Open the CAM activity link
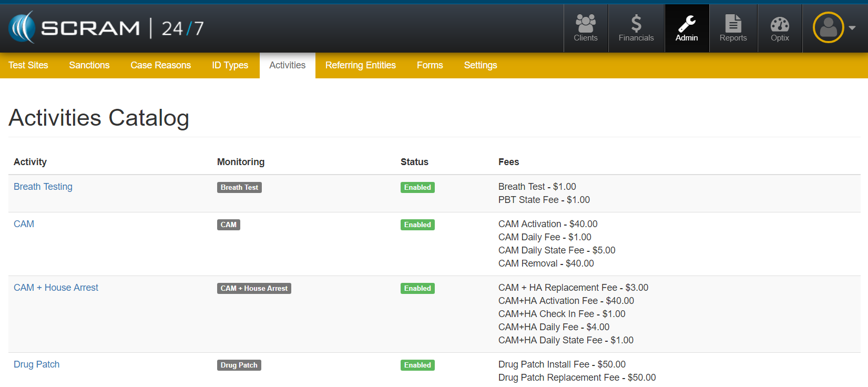868x387 pixels. point(24,224)
